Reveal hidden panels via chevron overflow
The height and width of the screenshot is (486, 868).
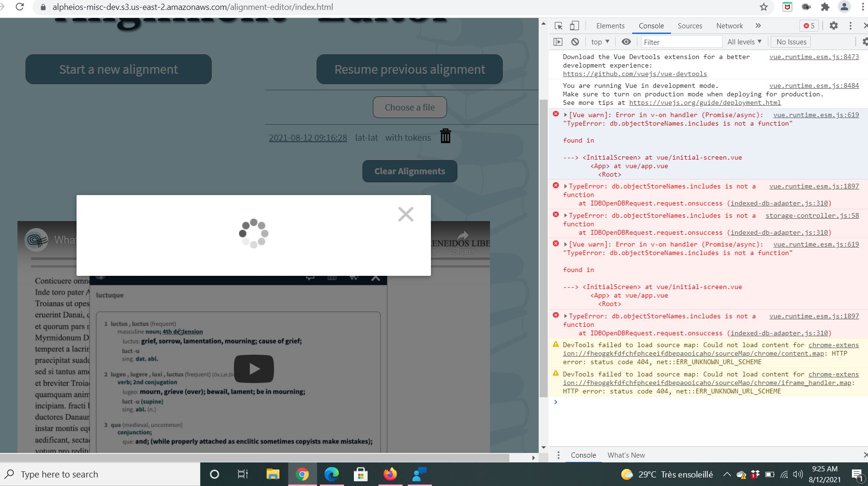pyautogui.click(x=758, y=26)
